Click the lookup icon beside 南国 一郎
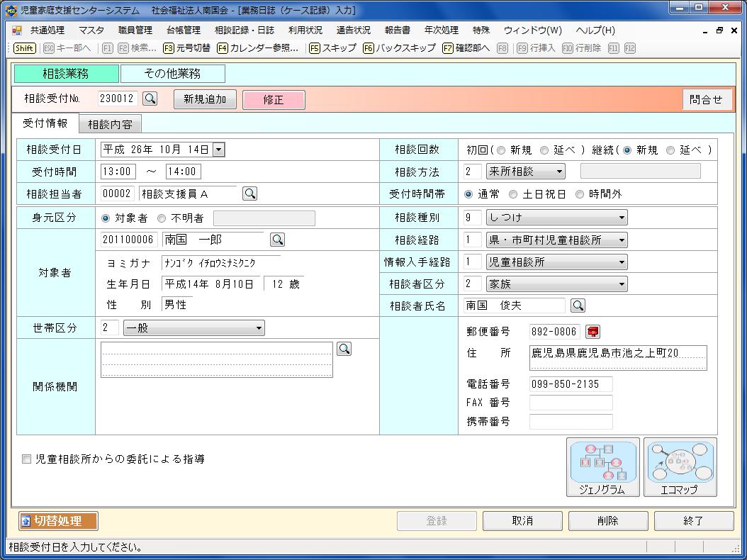The image size is (747, 560). pyautogui.click(x=278, y=240)
